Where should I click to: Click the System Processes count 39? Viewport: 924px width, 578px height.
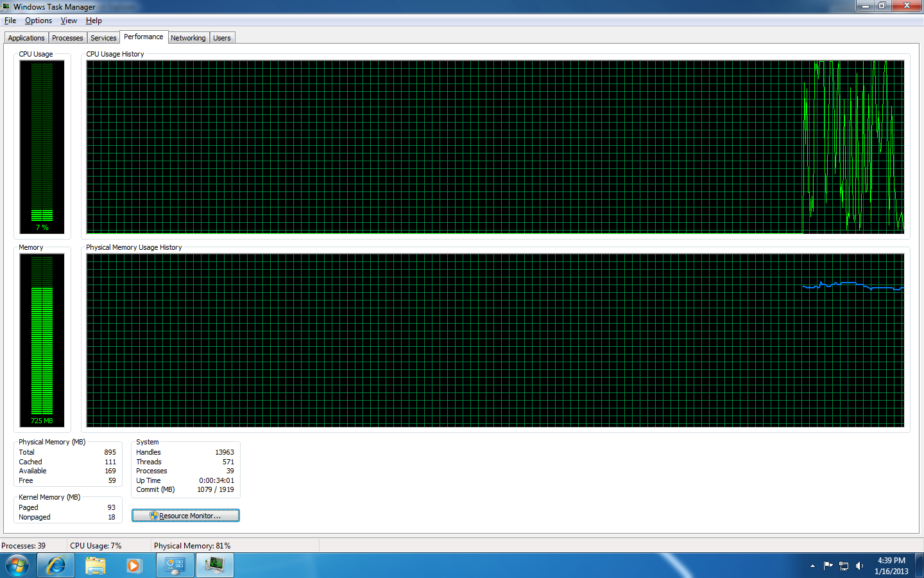[230, 471]
